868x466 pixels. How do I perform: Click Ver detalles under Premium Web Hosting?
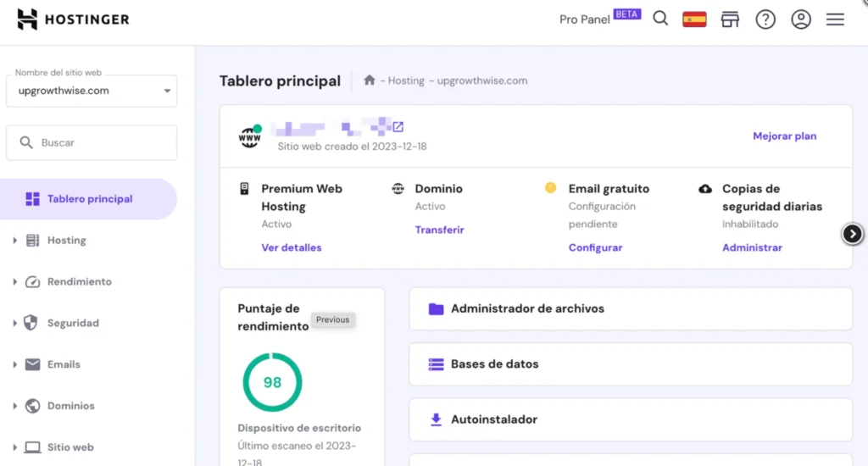coord(292,247)
